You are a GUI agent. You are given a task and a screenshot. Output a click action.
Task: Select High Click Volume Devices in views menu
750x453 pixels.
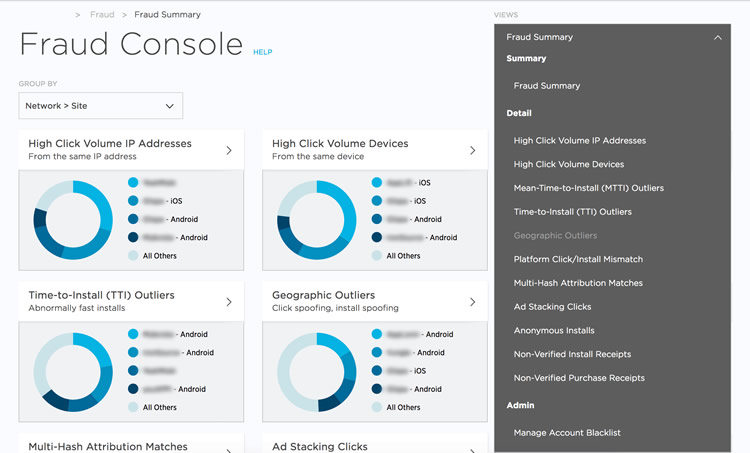tap(568, 164)
